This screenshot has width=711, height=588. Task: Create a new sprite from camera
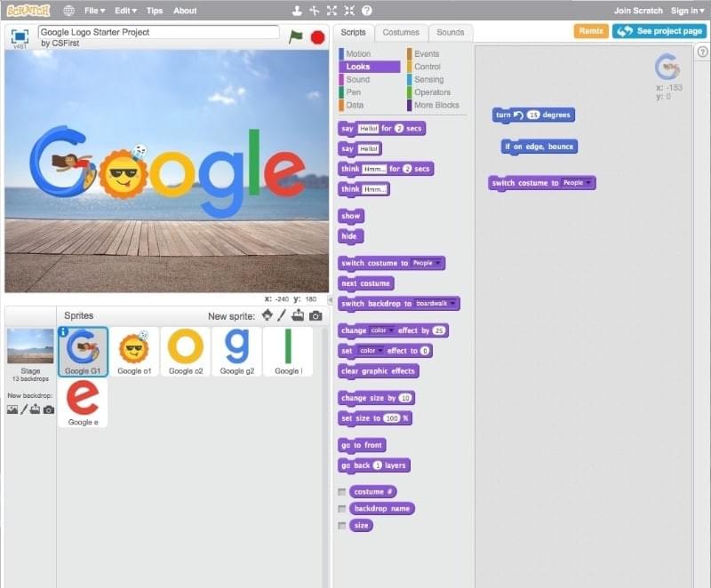[x=316, y=315]
